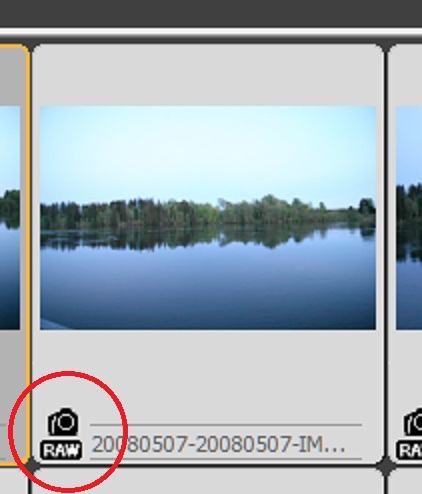Click the thumbnail cell below the center photo
The height and width of the screenshot is (494, 422).
(x=208, y=483)
